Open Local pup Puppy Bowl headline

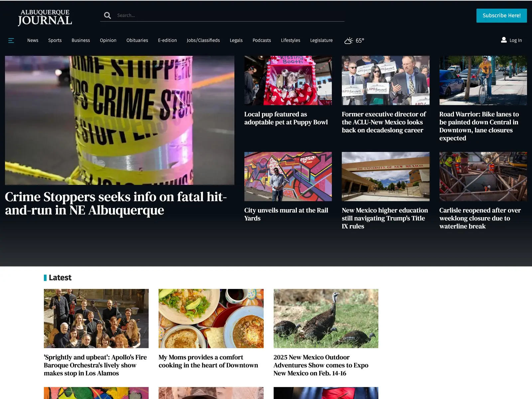point(286,118)
